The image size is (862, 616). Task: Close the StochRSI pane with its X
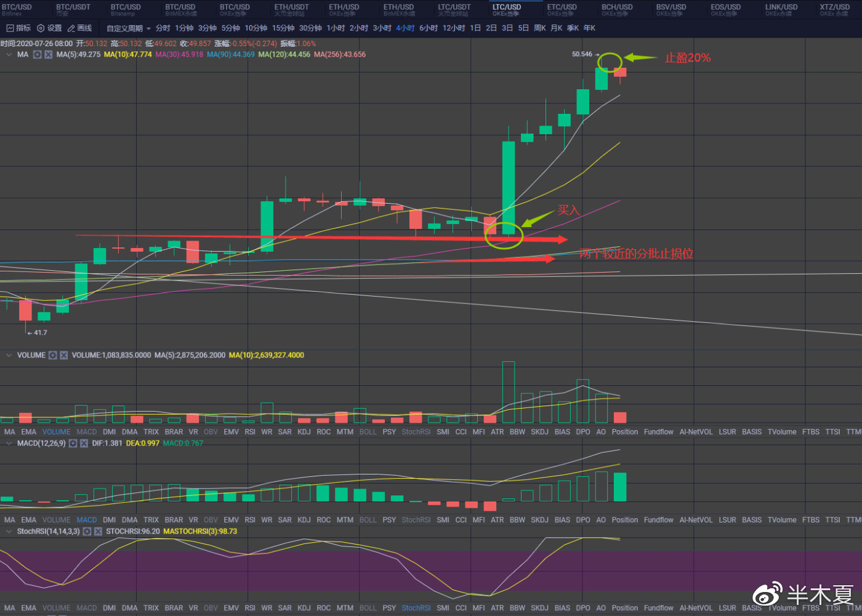point(98,531)
